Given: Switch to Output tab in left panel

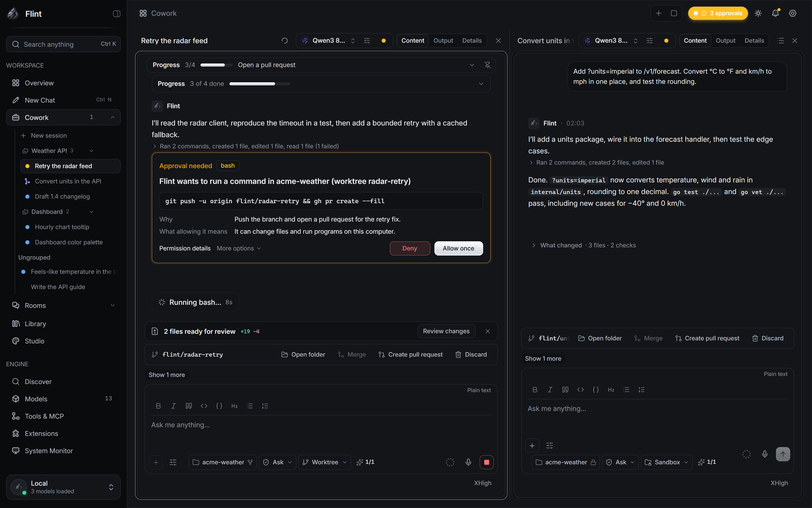Looking at the screenshot, I should click(x=443, y=41).
